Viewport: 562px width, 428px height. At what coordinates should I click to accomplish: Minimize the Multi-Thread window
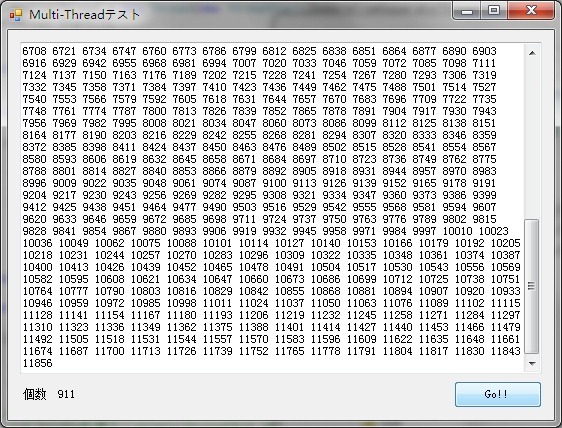[x=467, y=11]
